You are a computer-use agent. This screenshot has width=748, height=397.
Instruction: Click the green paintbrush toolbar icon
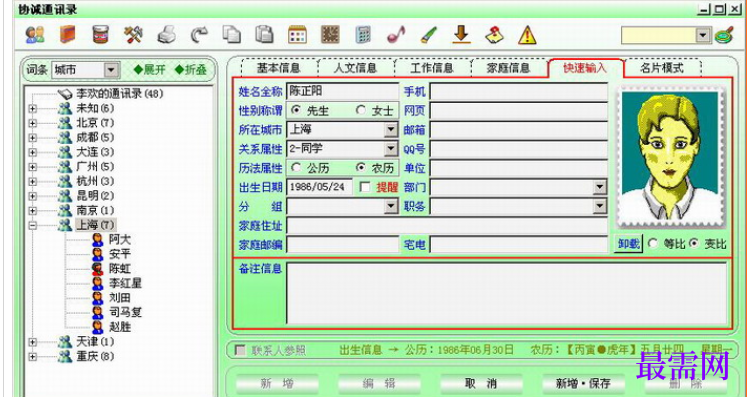point(428,35)
